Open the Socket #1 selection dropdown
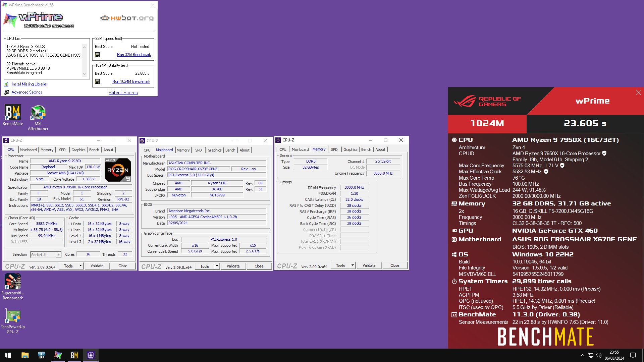644x362 pixels. click(46, 254)
